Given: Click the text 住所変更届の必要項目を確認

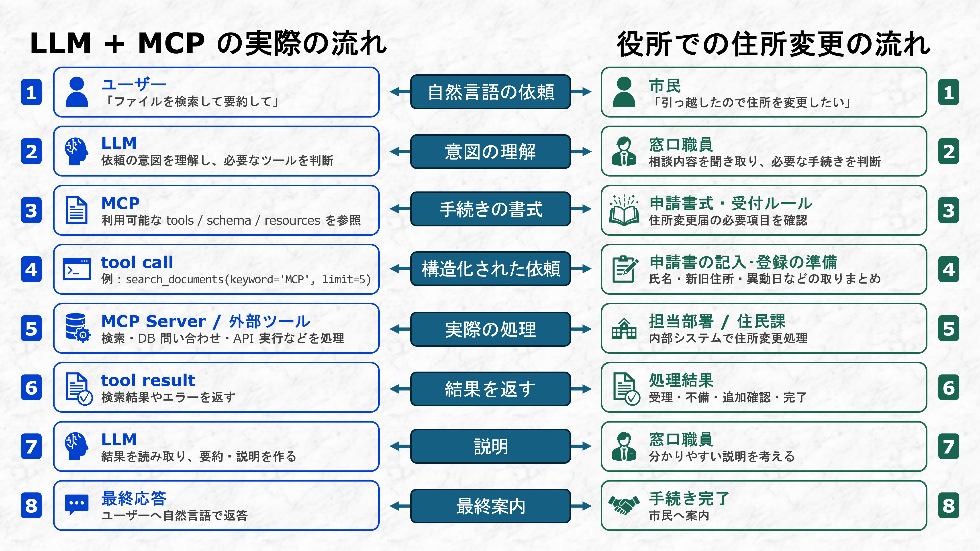Looking at the screenshot, I should (728, 220).
